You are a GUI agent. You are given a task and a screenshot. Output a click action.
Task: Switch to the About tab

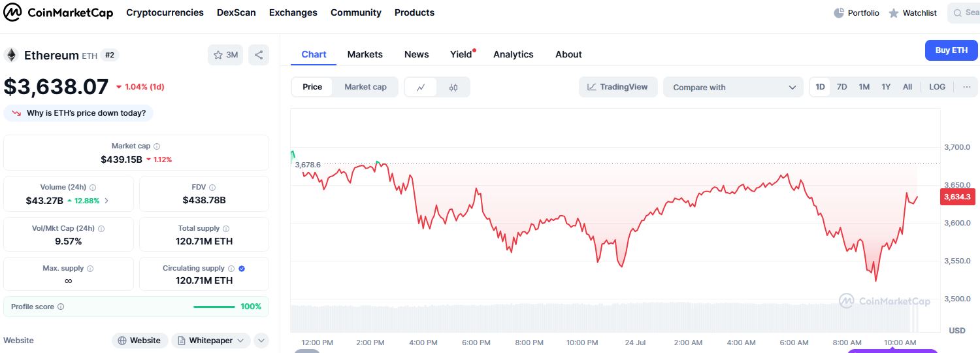click(568, 54)
